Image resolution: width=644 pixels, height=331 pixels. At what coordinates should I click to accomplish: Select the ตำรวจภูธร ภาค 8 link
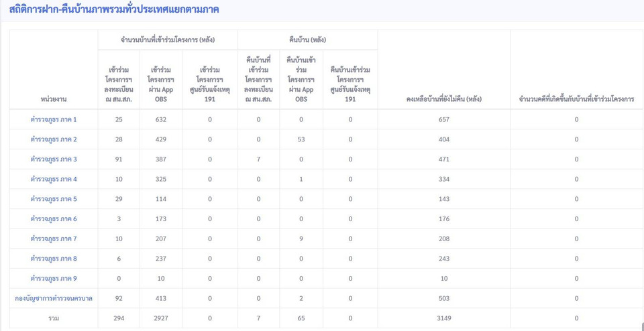pyautogui.click(x=54, y=259)
